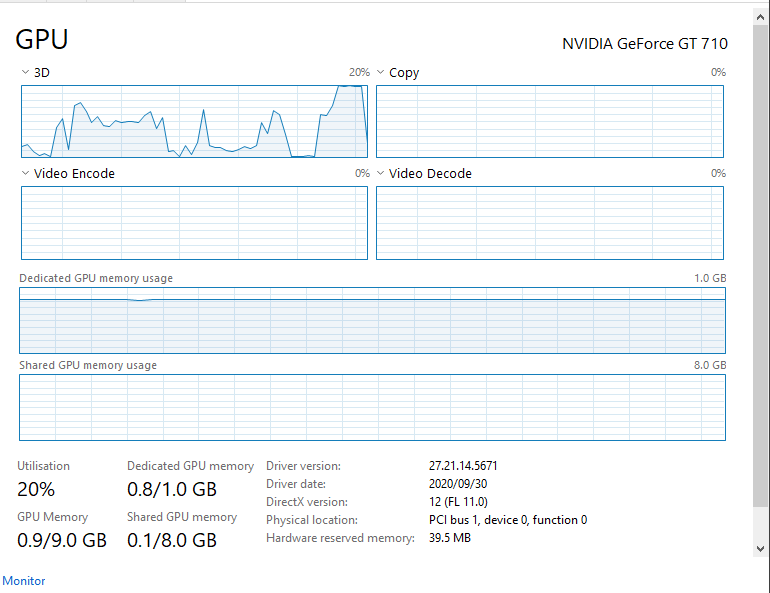The image size is (770, 593).
Task: Click the driver version value 27.21.14.5671
Action: (x=463, y=465)
